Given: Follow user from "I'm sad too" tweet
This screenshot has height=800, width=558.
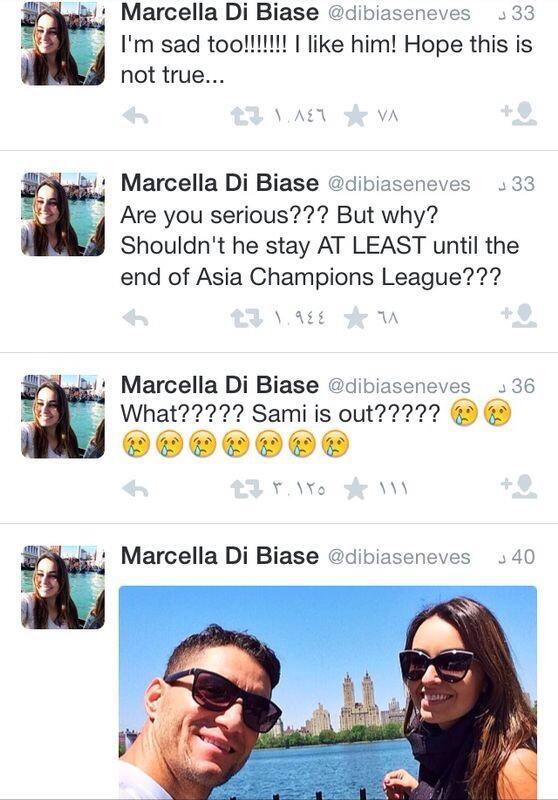Looking at the screenshot, I should pos(518,114).
